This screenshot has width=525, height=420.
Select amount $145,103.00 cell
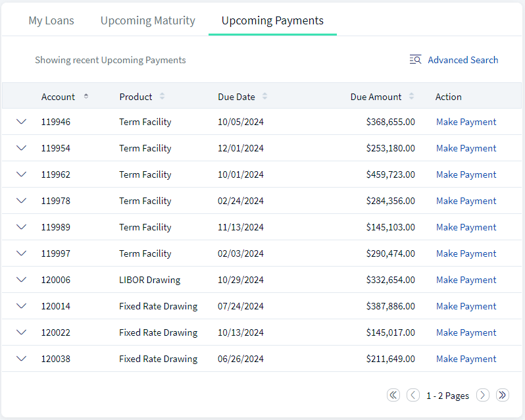tap(390, 227)
